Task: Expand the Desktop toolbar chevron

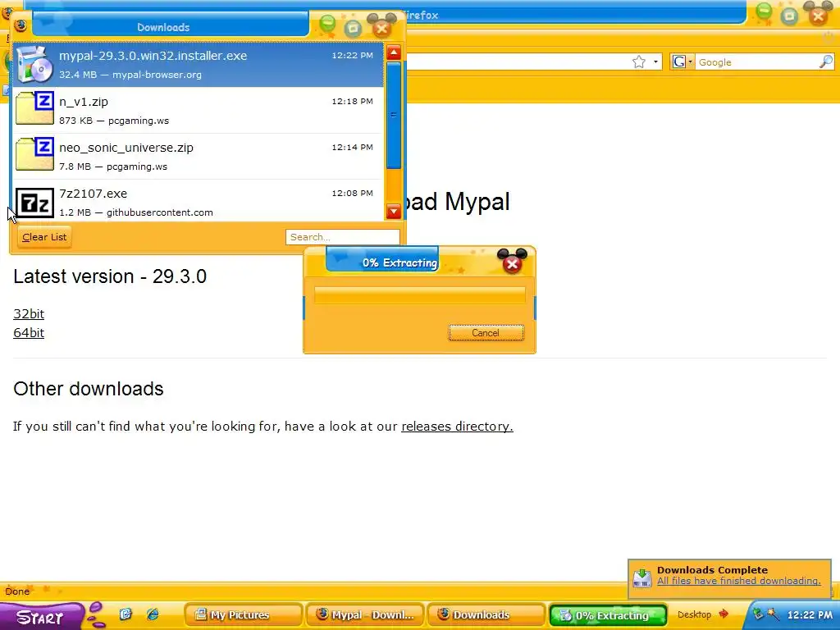Action: click(x=724, y=614)
